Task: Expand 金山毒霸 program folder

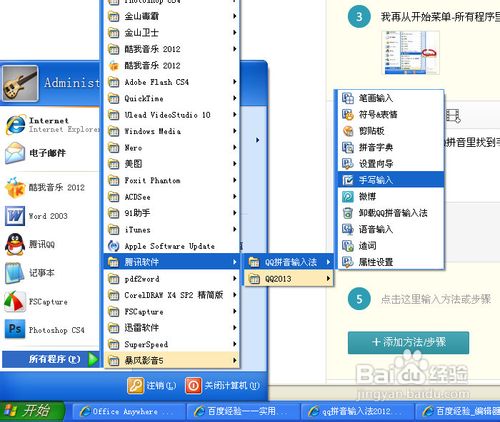Action: (172, 16)
